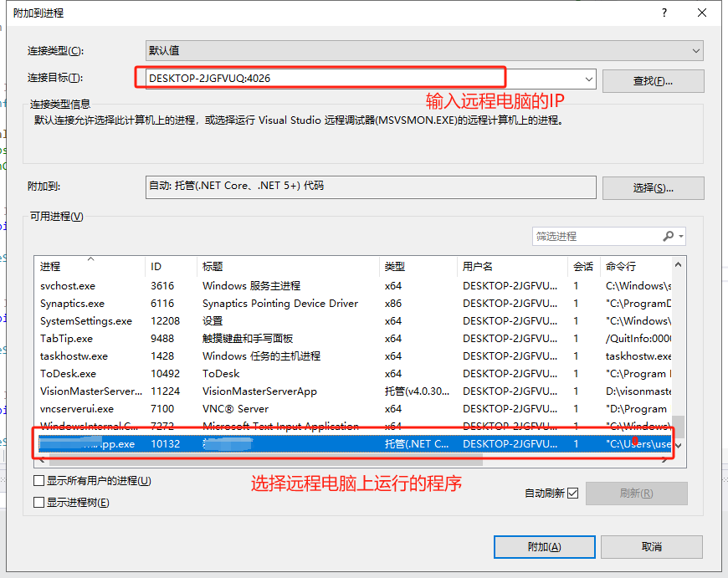Screen dimensions: 728x578
Task: Toggle the 自动刷新 checkbox
Action: [573, 493]
